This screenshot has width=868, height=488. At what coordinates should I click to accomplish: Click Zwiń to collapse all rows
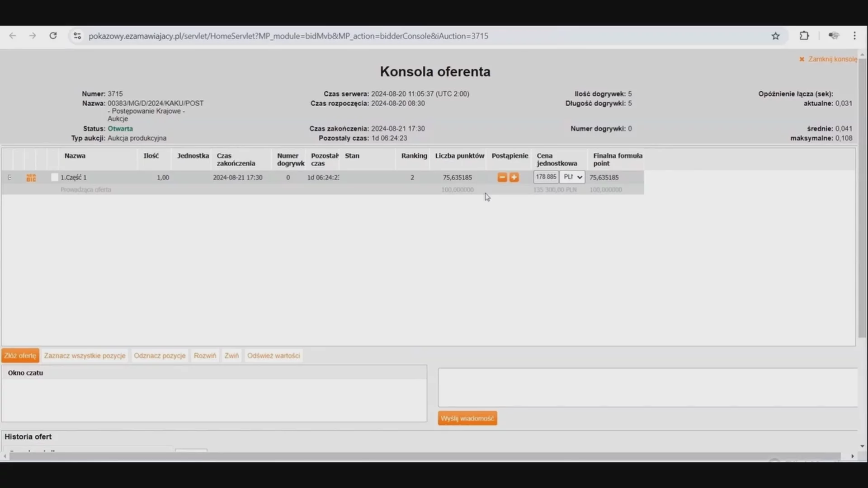tap(231, 356)
